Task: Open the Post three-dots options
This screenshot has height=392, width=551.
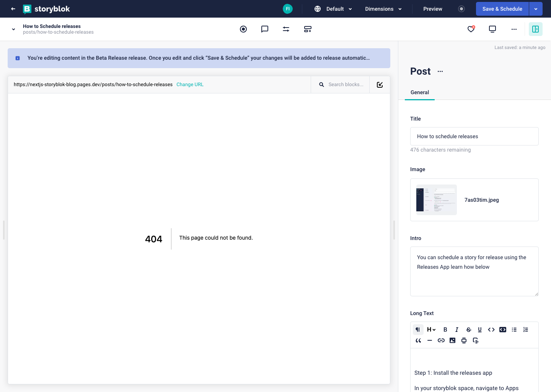Action: click(440, 71)
